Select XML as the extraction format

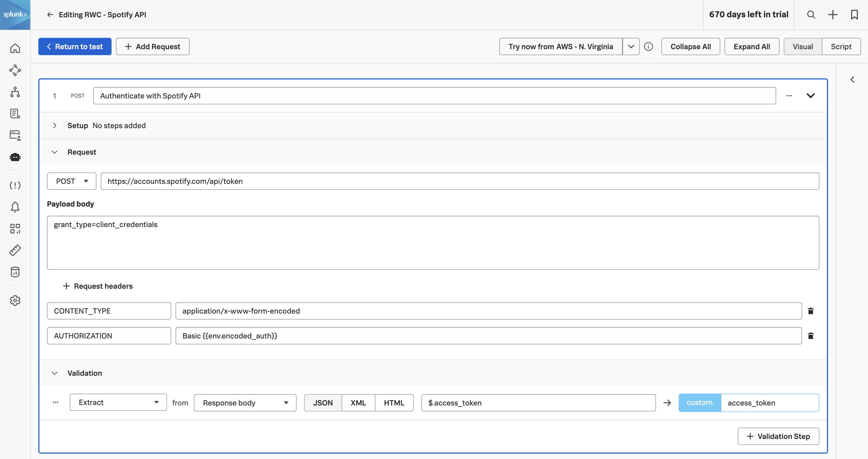point(358,403)
